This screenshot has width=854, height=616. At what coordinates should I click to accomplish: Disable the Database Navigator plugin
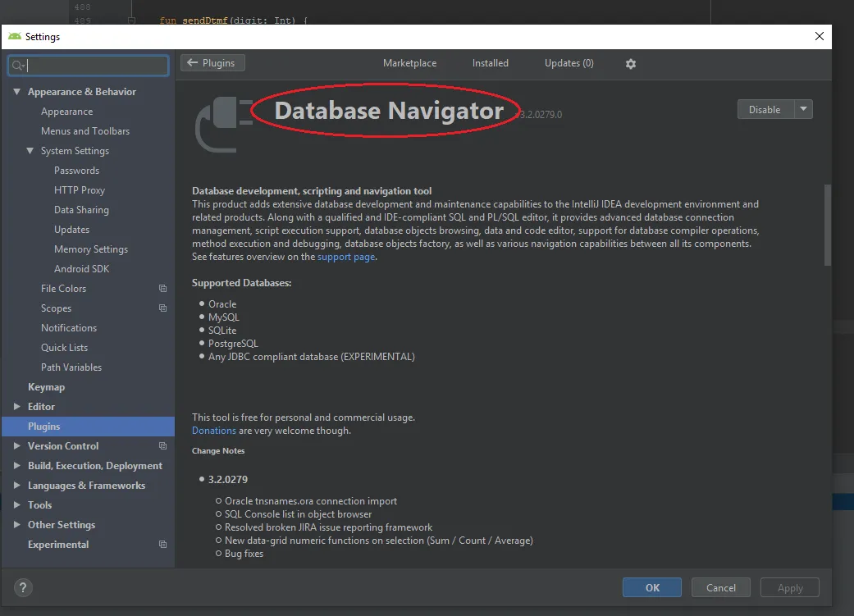click(x=765, y=109)
